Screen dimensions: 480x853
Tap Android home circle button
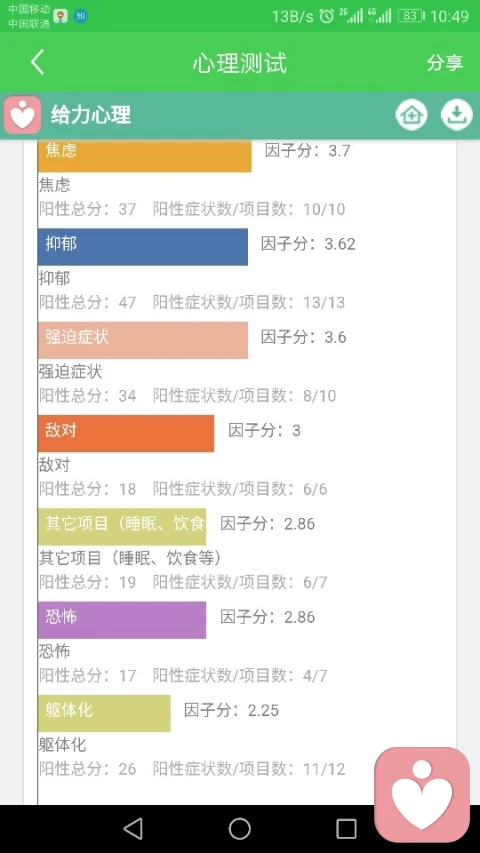tap(239, 829)
